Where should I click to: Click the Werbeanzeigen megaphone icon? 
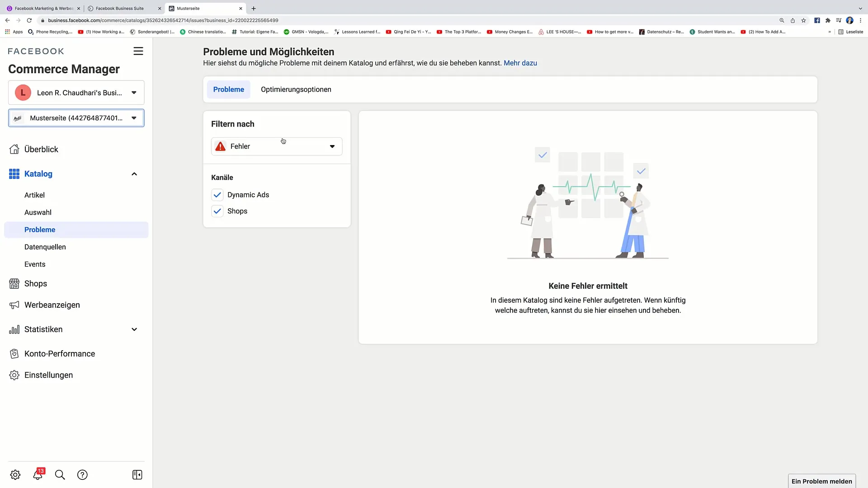coord(14,305)
